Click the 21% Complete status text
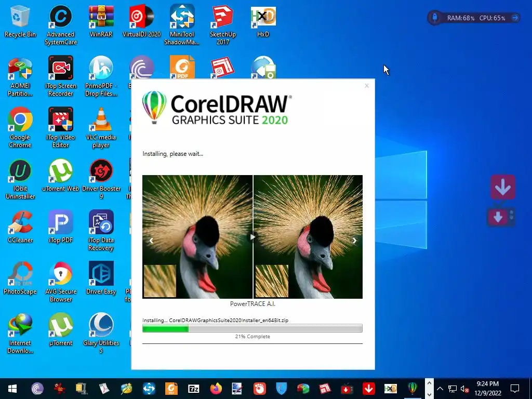Viewport: 532px width, 399px height. pos(252,337)
